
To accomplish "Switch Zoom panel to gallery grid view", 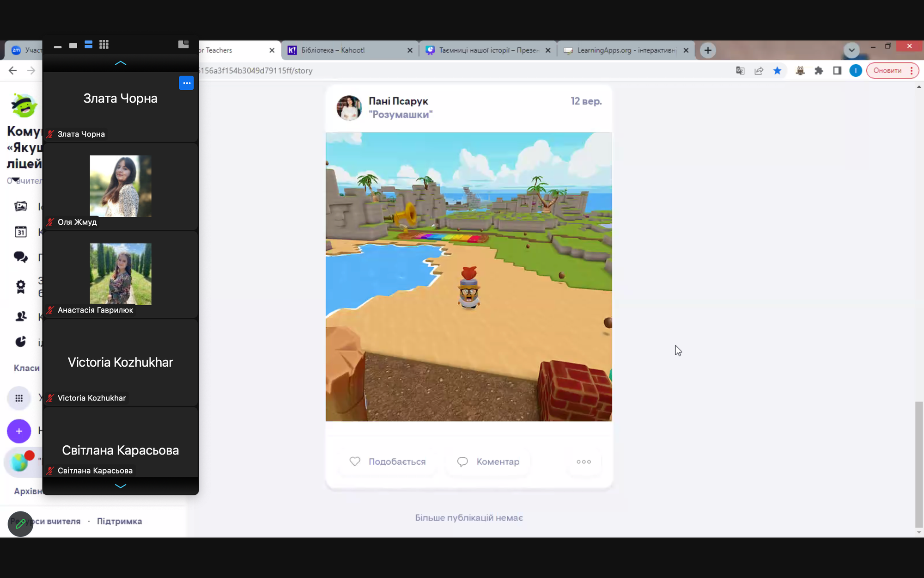I will point(104,45).
